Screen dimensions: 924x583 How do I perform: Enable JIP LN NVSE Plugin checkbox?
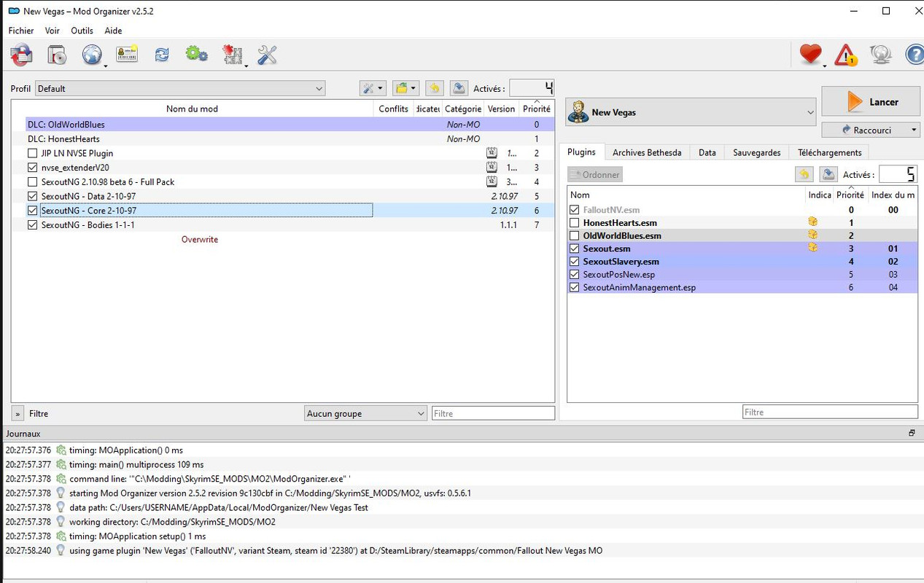(x=32, y=153)
